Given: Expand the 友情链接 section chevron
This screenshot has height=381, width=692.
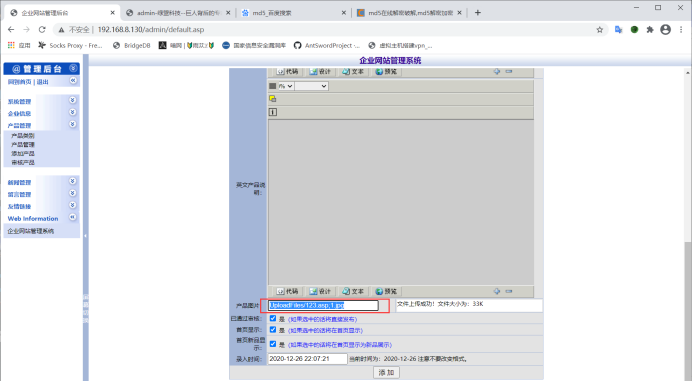Looking at the screenshot, I should click(x=72, y=205).
